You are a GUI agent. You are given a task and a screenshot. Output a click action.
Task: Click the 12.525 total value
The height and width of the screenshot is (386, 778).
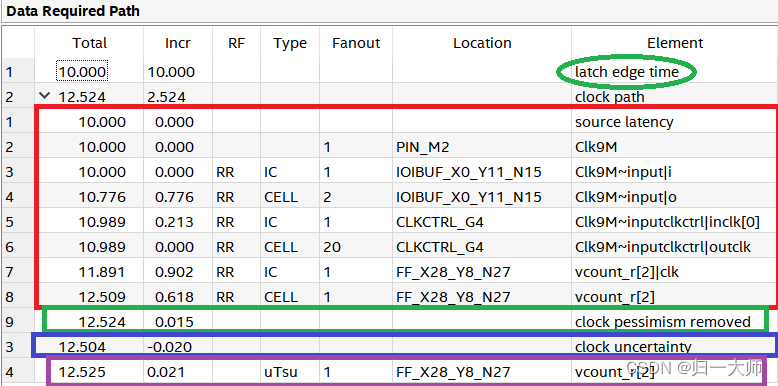point(82,372)
